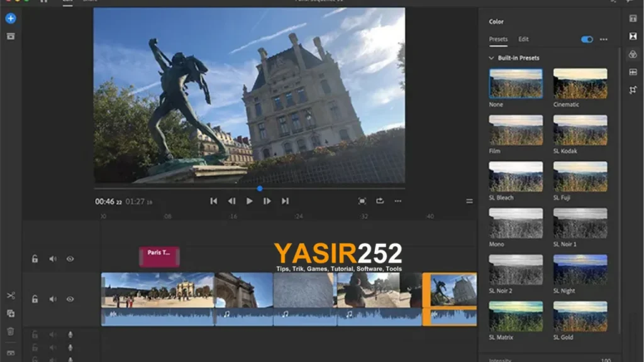Switch to the Presets tab
644x362 pixels.
point(498,40)
